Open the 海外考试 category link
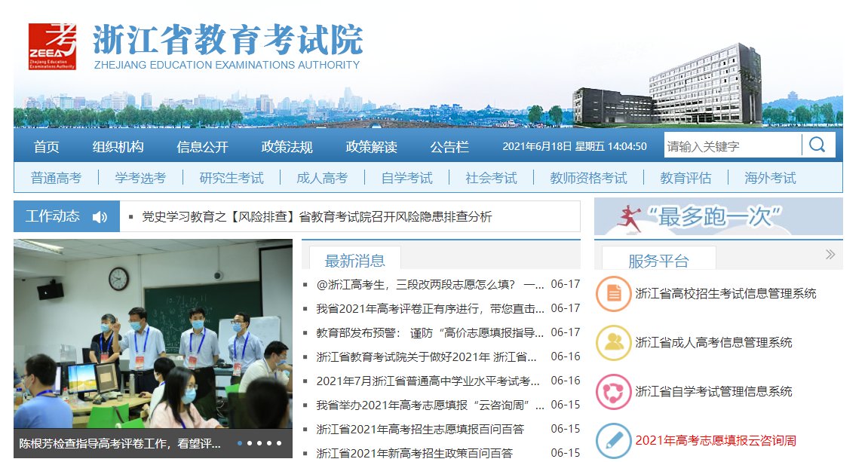Screen dimensions: 868x462 click(770, 178)
